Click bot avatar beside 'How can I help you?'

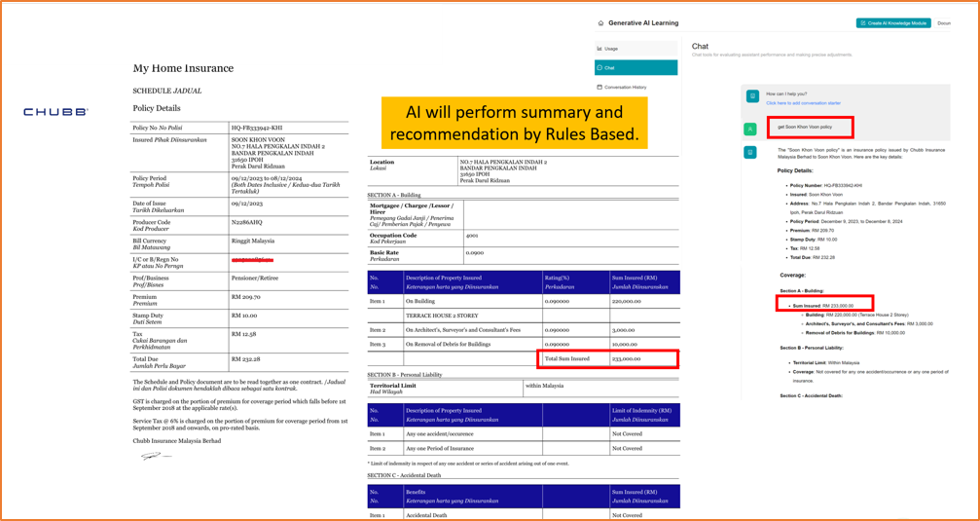click(751, 96)
